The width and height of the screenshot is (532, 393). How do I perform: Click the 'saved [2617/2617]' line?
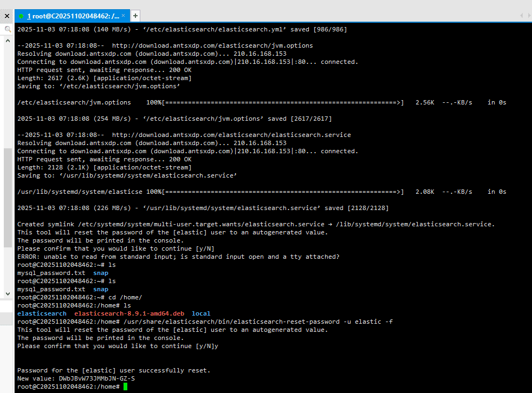pos(174,119)
